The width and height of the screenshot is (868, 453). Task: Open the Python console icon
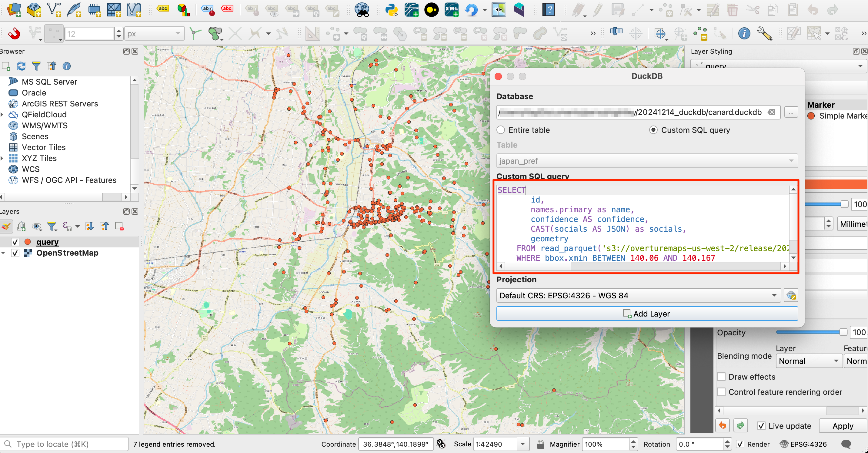coord(392,10)
